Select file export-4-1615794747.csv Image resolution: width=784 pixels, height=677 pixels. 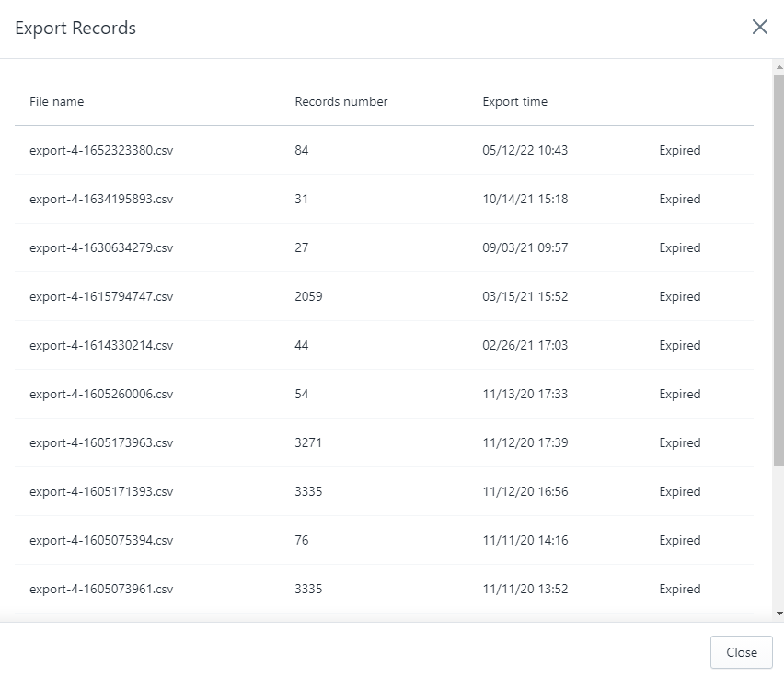101,297
